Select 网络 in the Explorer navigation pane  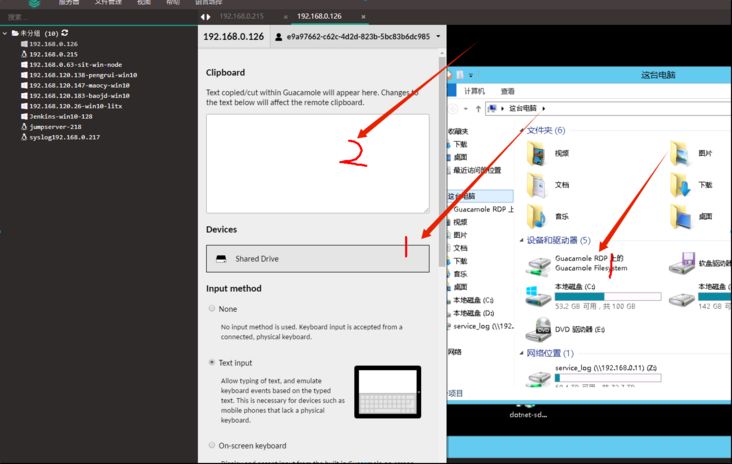(455, 352)
